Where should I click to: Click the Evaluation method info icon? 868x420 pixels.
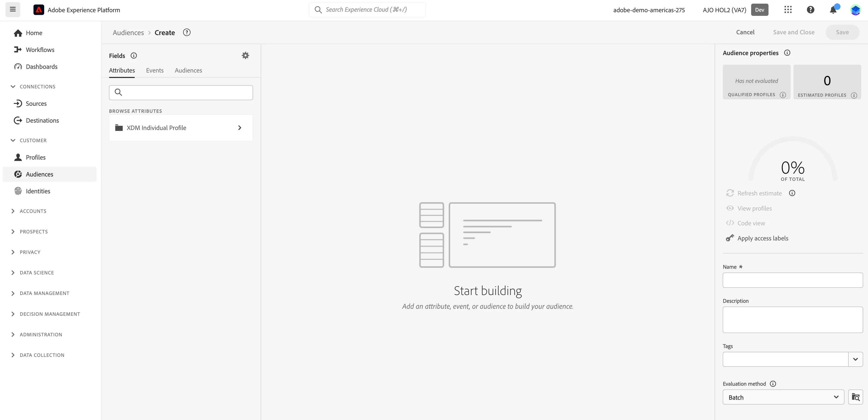coord(773,384)
